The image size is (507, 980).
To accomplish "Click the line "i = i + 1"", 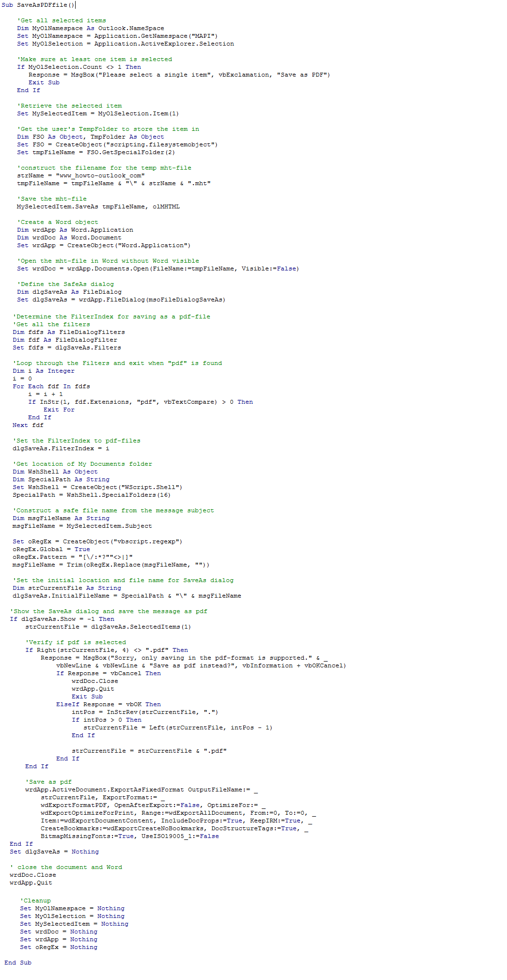I will click(46, 394).
